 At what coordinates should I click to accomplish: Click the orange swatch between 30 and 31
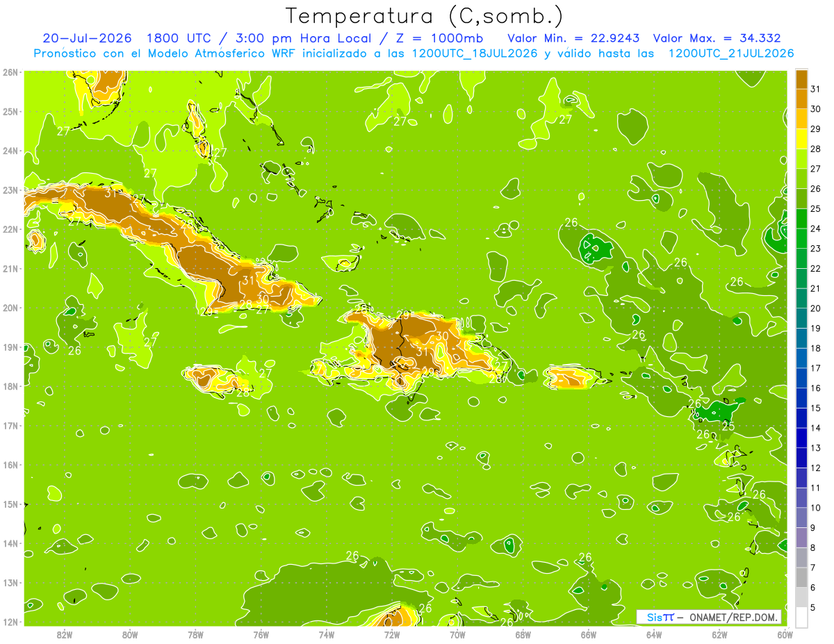click(x=801, y=99)
